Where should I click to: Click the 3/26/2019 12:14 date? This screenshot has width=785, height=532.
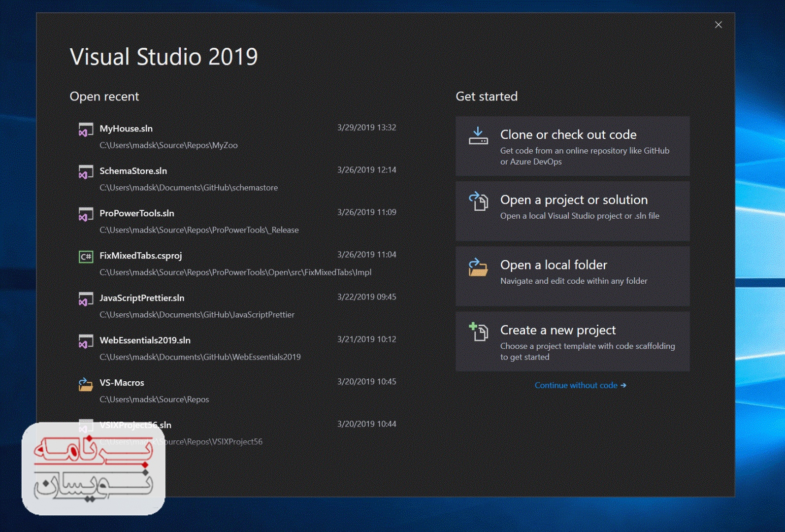(366, 170)
